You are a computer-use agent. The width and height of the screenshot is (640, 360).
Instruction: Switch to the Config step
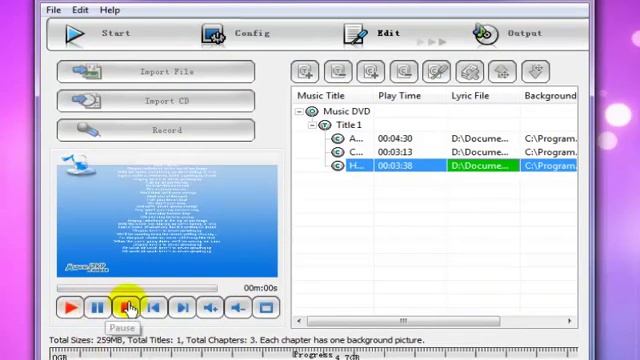point(236,33)
